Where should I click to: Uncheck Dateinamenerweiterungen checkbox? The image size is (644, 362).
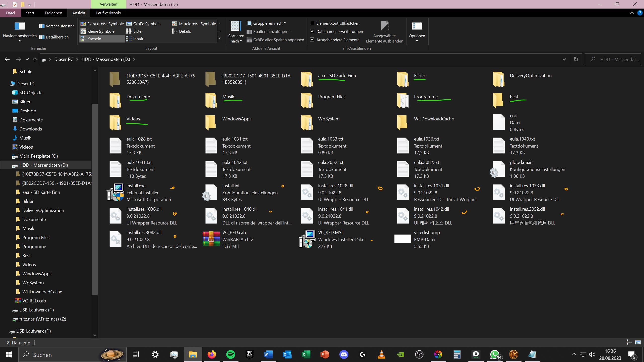coord(312,31)
